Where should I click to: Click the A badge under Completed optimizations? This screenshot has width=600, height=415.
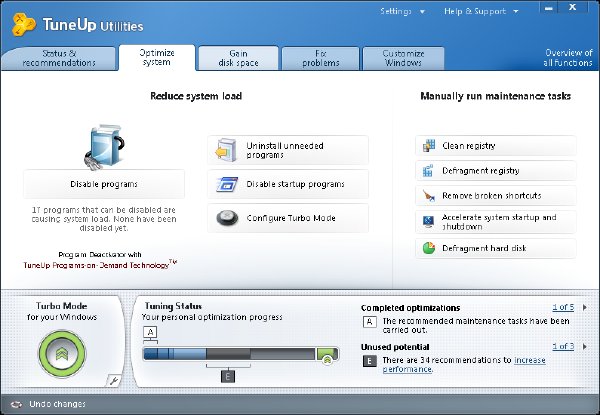(369, 322)
